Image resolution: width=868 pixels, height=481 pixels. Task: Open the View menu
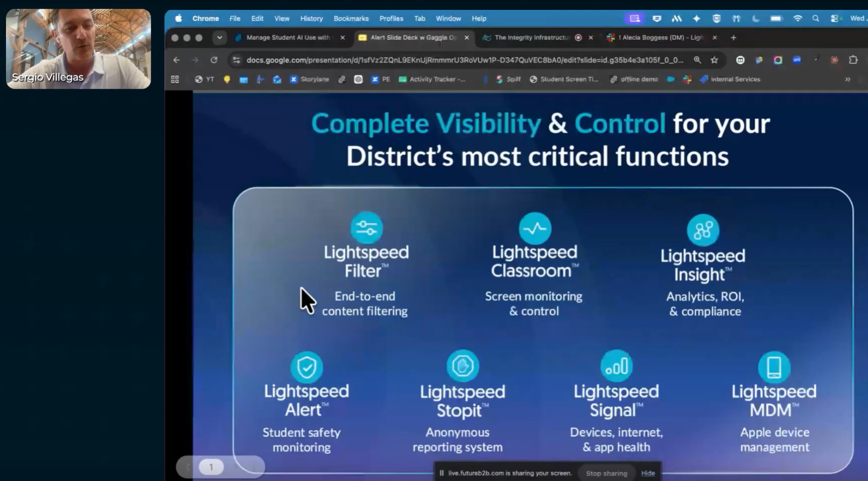coord(282,18)
